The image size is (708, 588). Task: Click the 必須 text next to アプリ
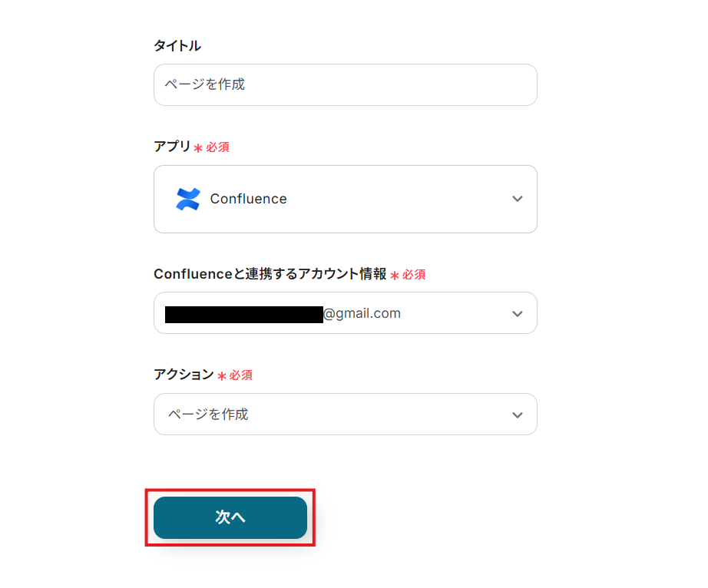coord(217,147)
